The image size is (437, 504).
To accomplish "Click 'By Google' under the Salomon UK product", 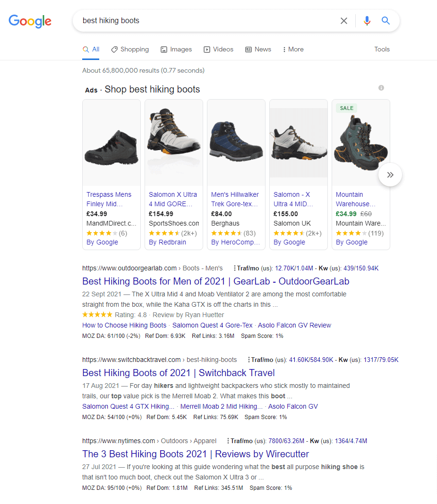I will 289,243.
